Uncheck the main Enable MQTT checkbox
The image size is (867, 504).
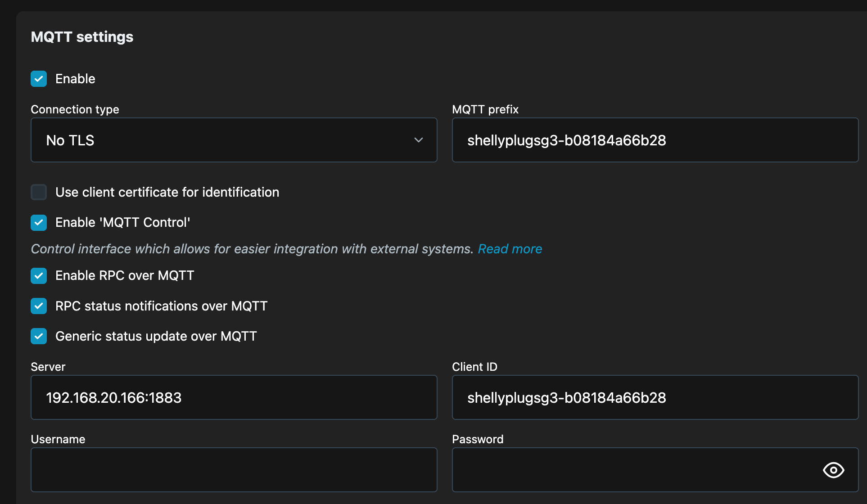(39, 79)
